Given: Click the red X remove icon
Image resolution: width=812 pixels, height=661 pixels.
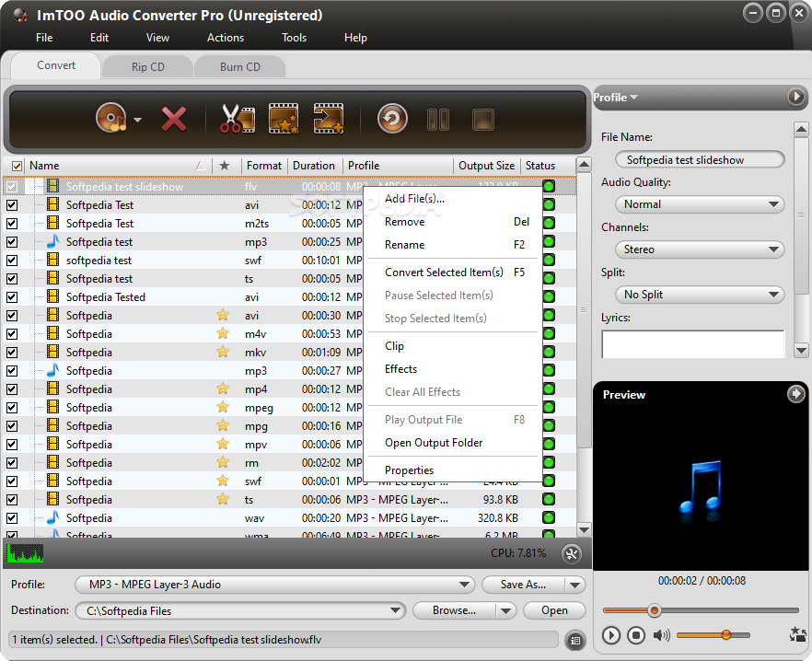Looking at the screenshot, I should pyautogui.click(x=173, y=119).
